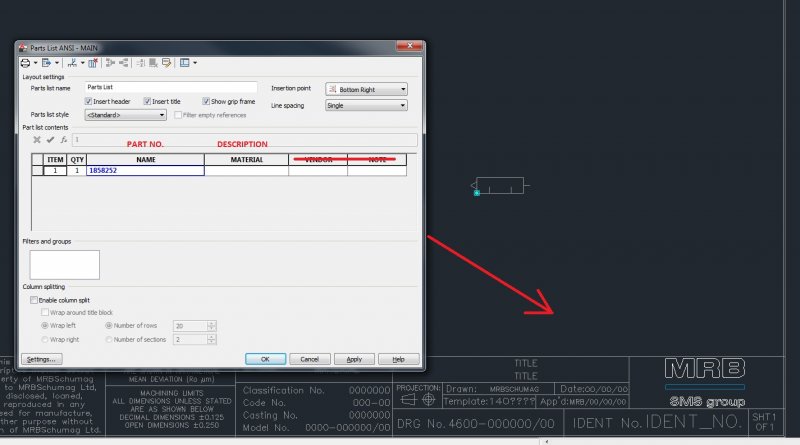The height and width of the screenshot is (445, 800).
Task: Click the Help button
Action: tap(398, 359)
